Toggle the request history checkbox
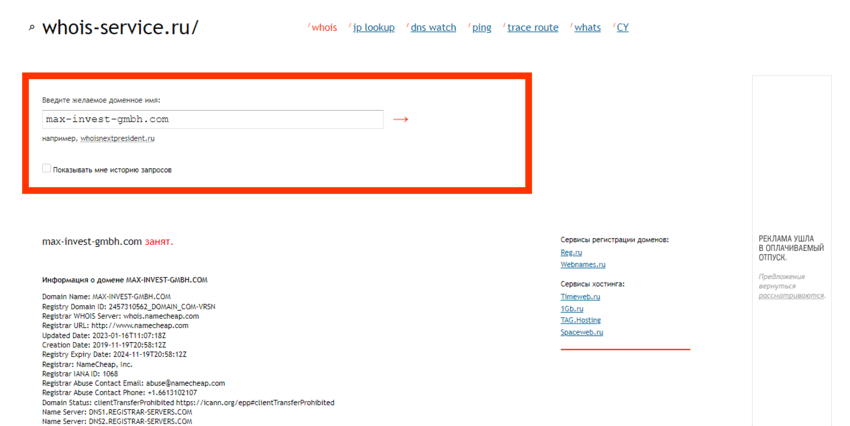The height and width of the screenshot is (426, 850). click(46, 169)
